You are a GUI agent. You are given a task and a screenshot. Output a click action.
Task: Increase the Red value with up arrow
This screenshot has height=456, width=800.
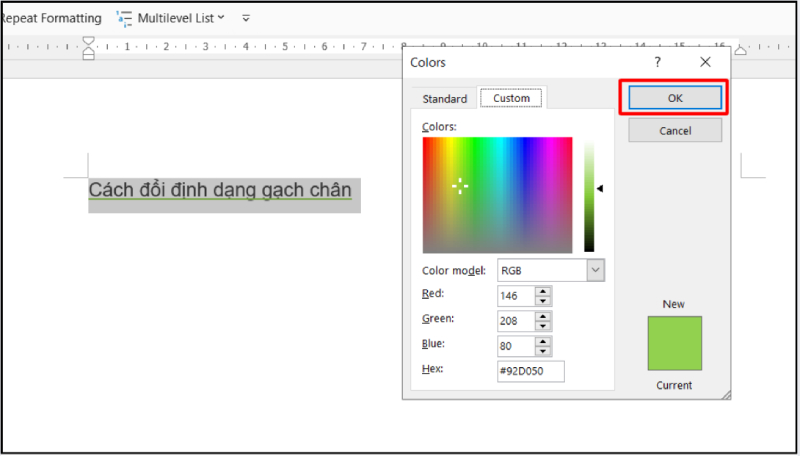click(x=542, y=291)
